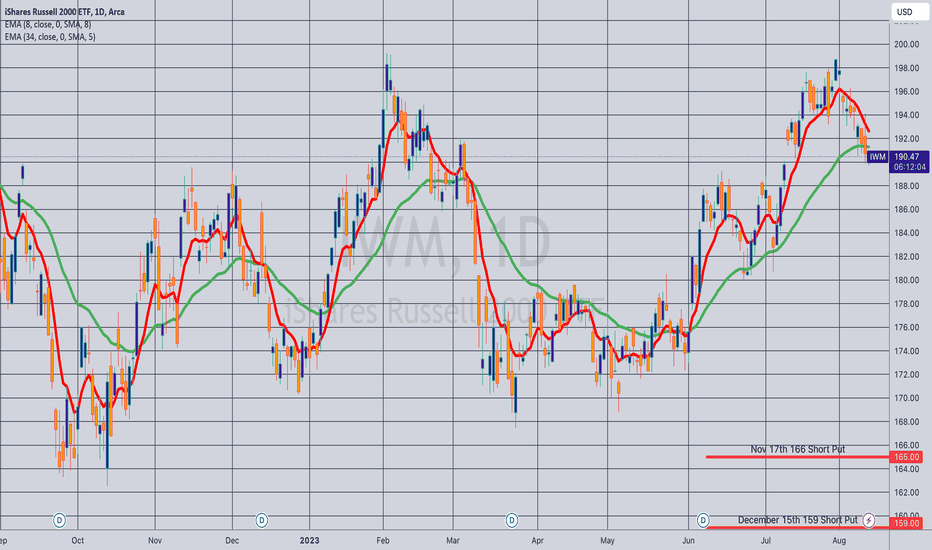Select the EMA 8 indicator legend

48,24
